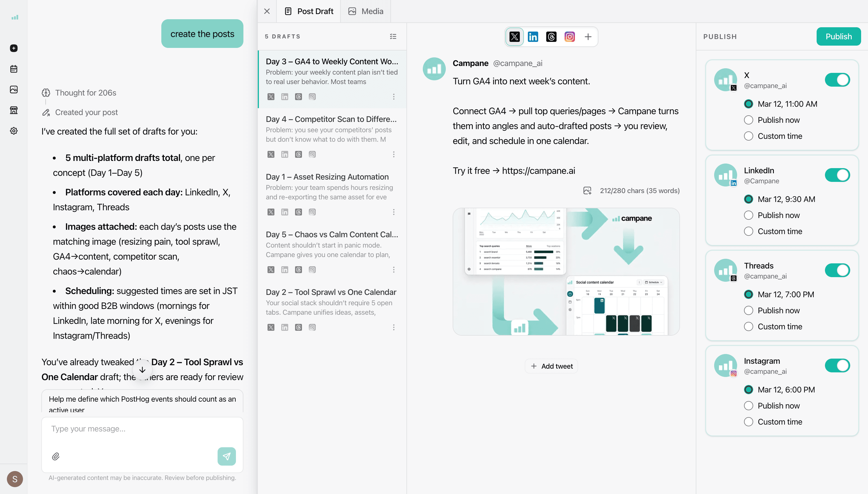Screen dimensions: 868x494
Task: Expand the Thought for 206s section
Action: [86, 93]
